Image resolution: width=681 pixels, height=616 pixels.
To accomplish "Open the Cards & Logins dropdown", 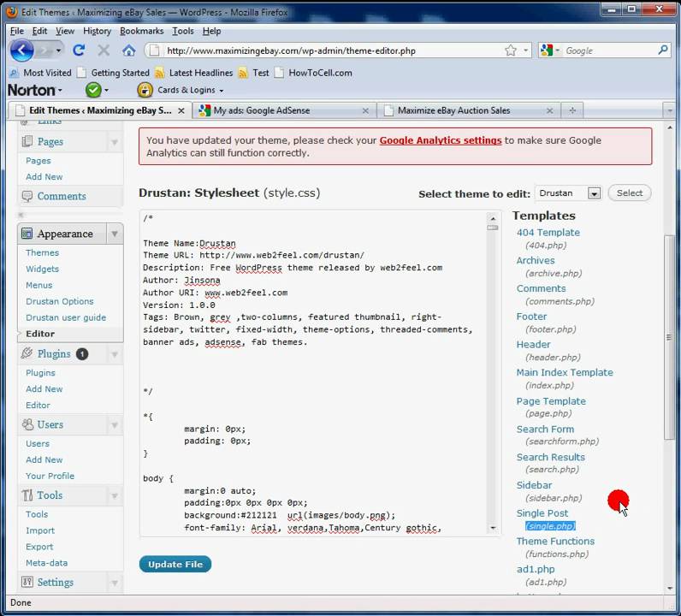I will pyautogui.click(x=222, y=91).
